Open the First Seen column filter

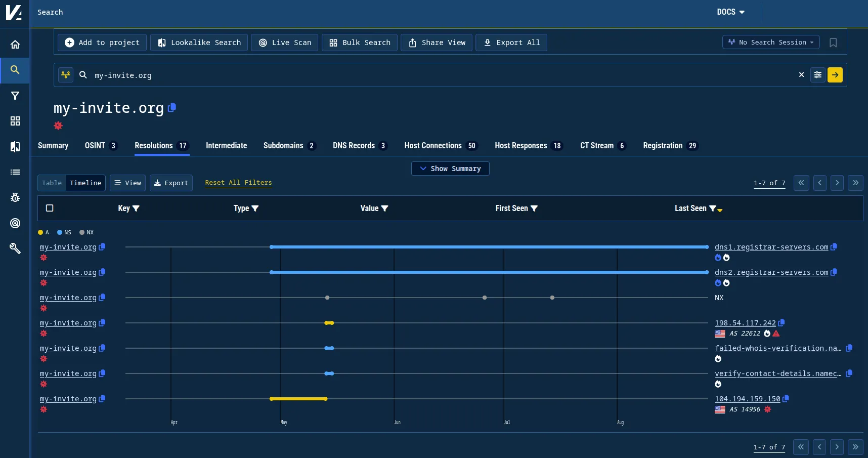[534, 209]
